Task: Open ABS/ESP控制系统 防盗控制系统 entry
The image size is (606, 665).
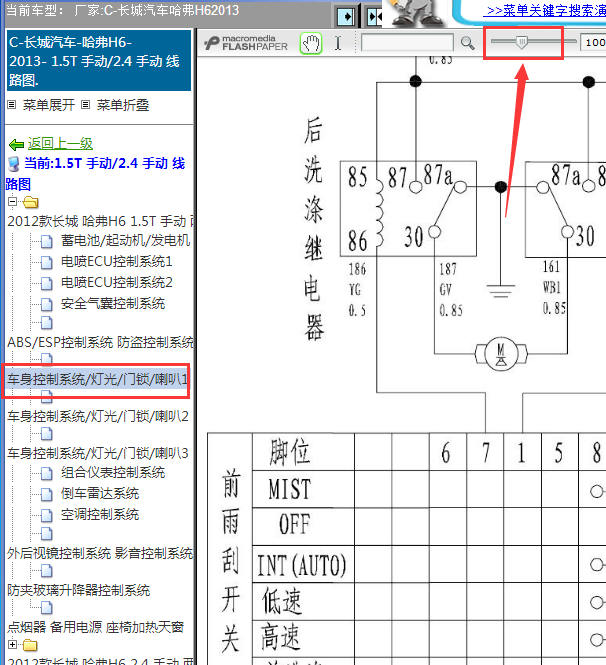Action: [101, 342]
